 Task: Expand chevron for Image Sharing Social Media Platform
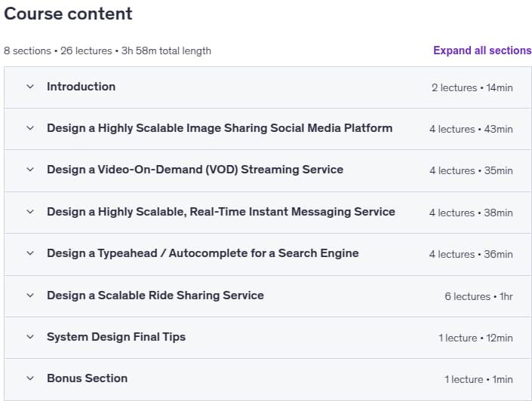30,128
